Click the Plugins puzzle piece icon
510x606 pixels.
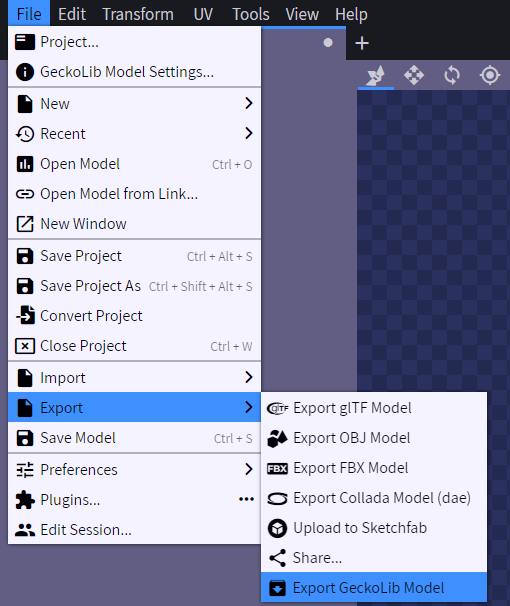coord(25,500)
